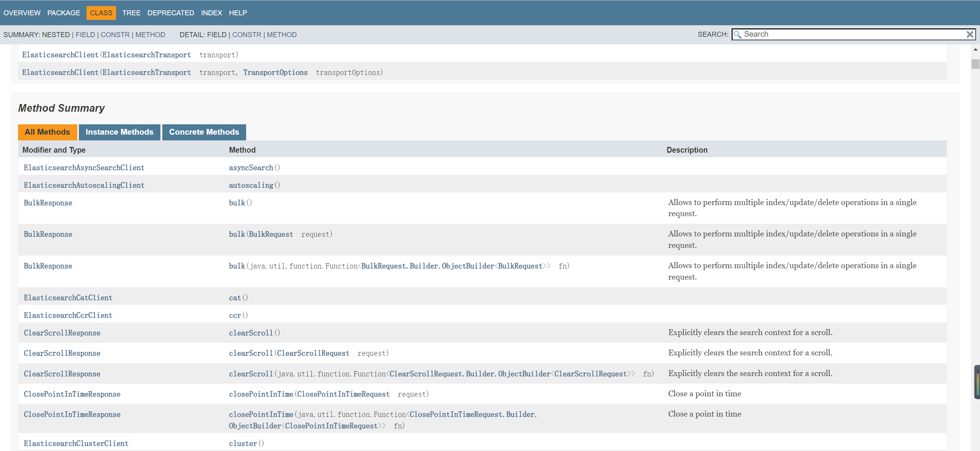
Task: Select the All Methods tab
Action: point(47,132)
